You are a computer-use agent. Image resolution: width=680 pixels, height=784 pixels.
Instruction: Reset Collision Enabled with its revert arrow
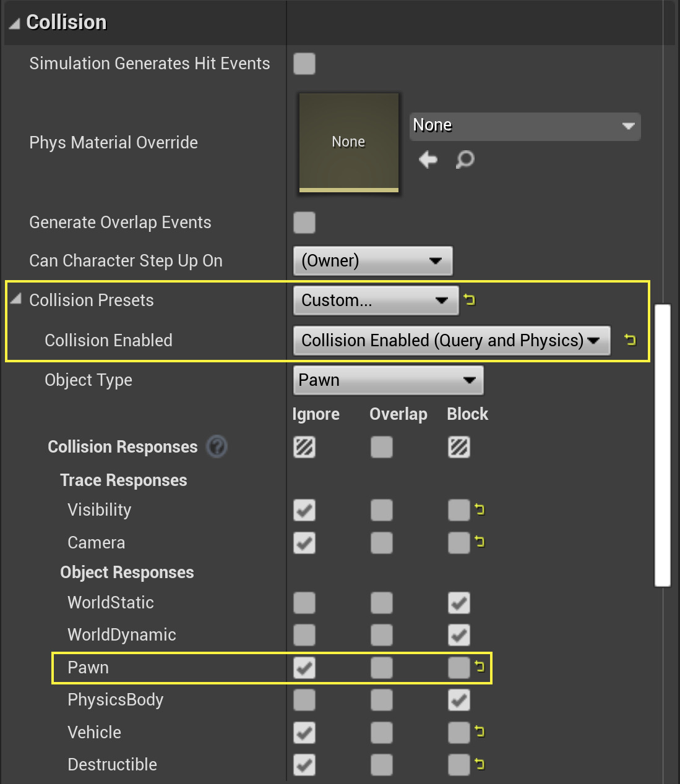629,340
